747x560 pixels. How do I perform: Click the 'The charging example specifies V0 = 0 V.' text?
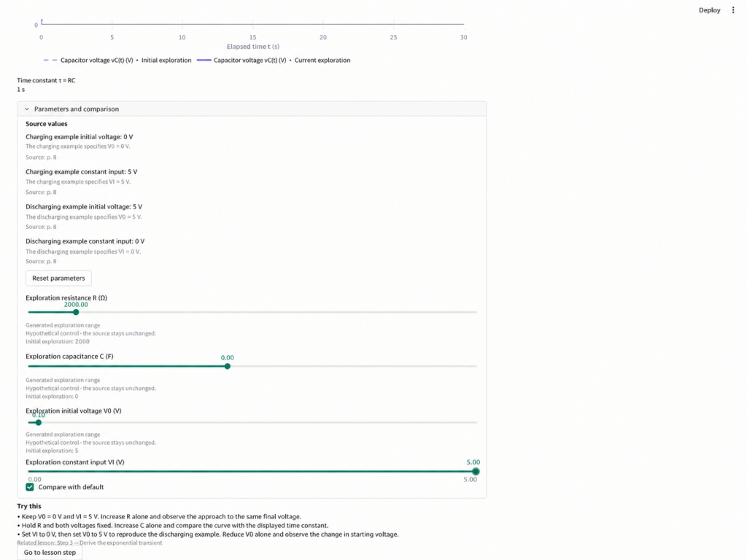pyautogui.click(x=78, y=147)
